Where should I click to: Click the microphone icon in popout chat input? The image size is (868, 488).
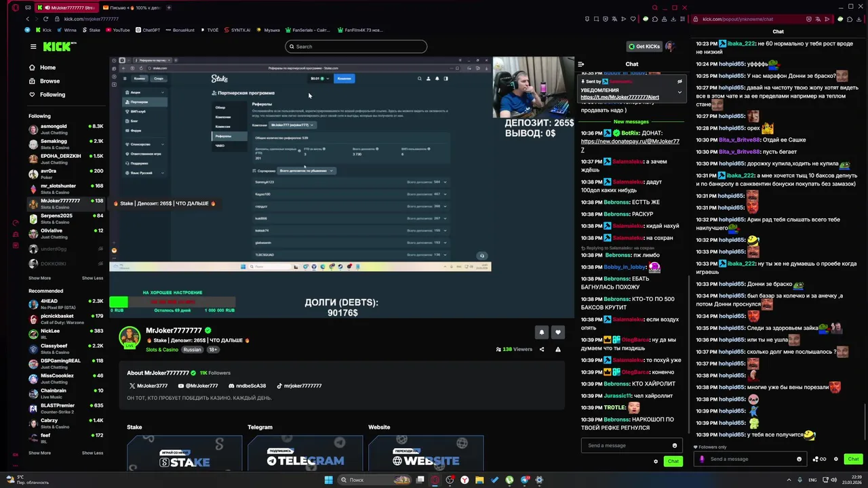(702, 459)
